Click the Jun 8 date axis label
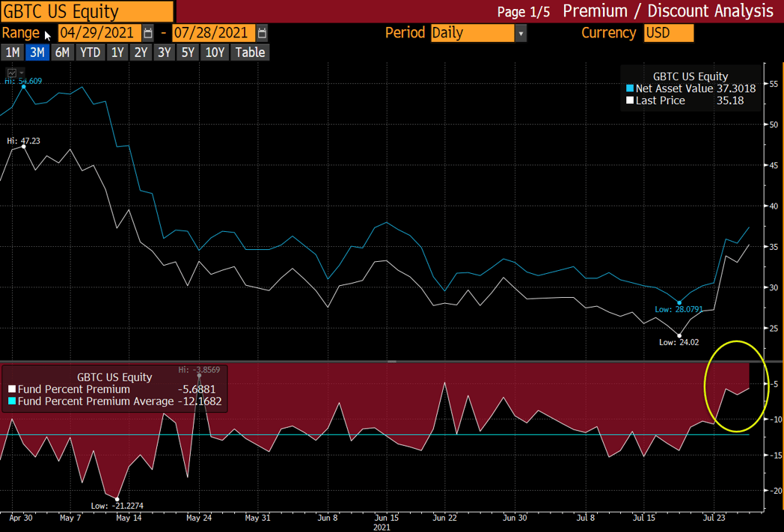Image resolution: width=784 pixels, height=532 pixels. pos(328,518)
